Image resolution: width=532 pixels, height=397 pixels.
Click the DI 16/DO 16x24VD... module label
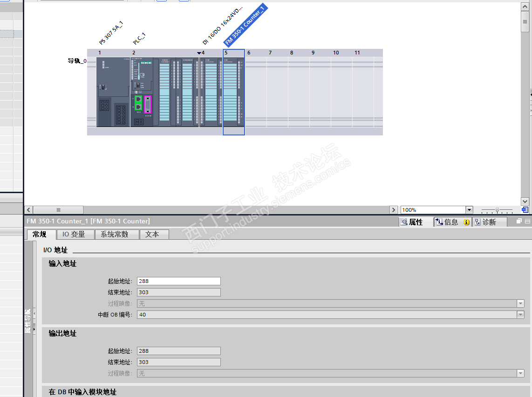pyautogui.click(x=223, y=26)
